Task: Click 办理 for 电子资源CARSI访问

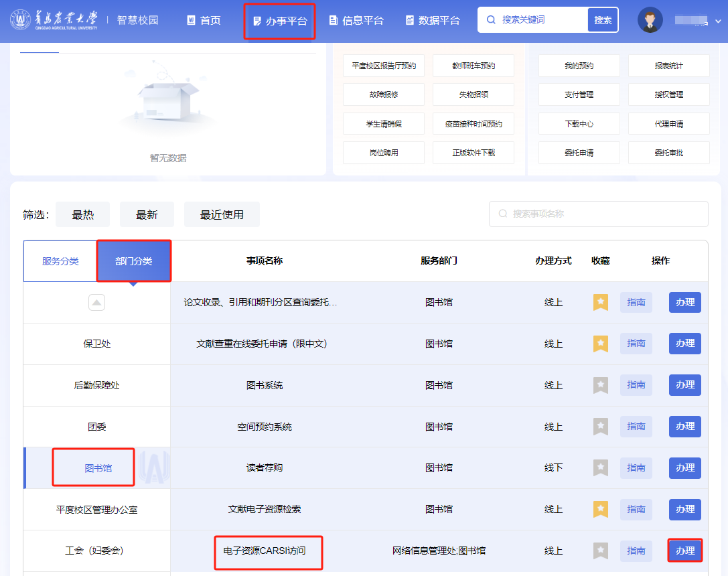Action: (x=684, y=551)
